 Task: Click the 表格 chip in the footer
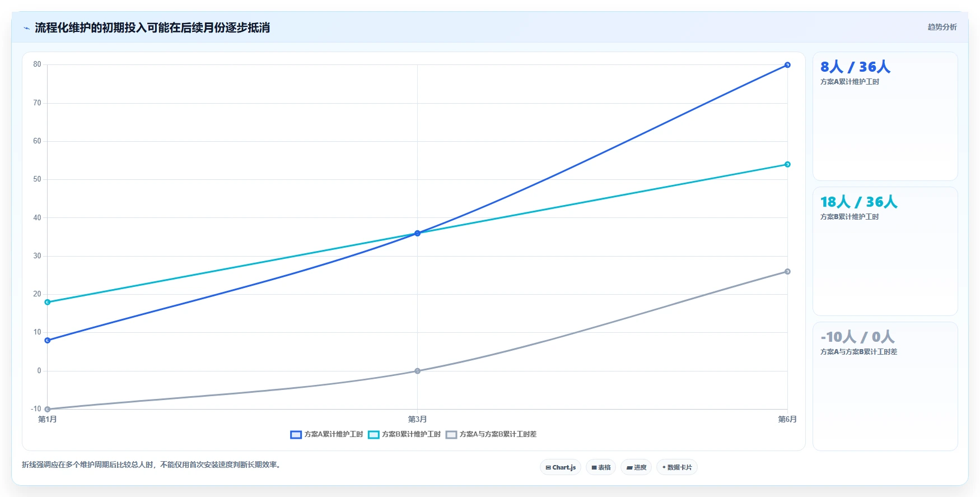click(601, 467)
